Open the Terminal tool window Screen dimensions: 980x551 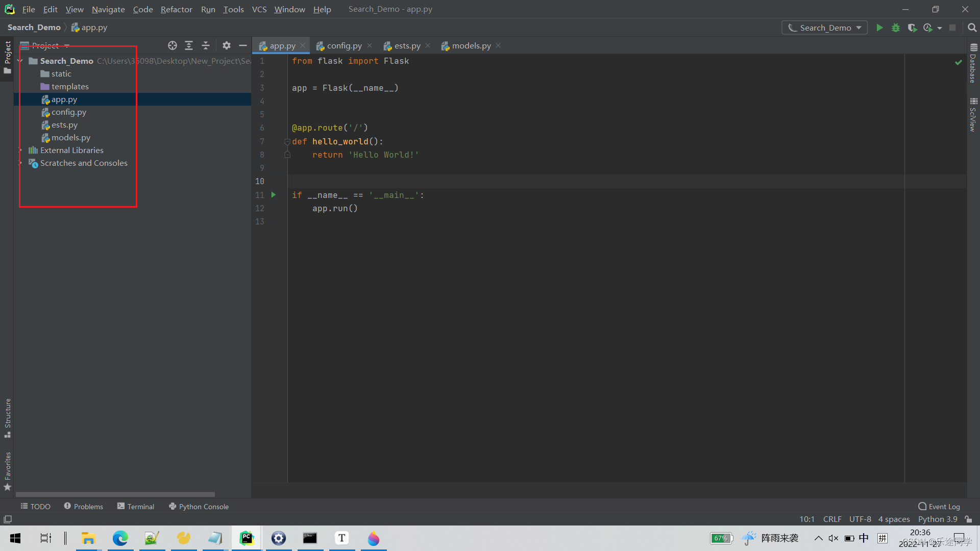click(x=136, y=506)
